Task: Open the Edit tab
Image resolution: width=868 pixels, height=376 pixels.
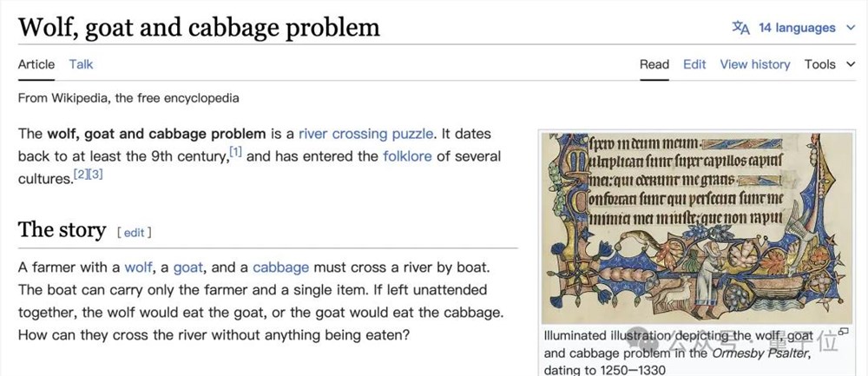Action: 694,64
